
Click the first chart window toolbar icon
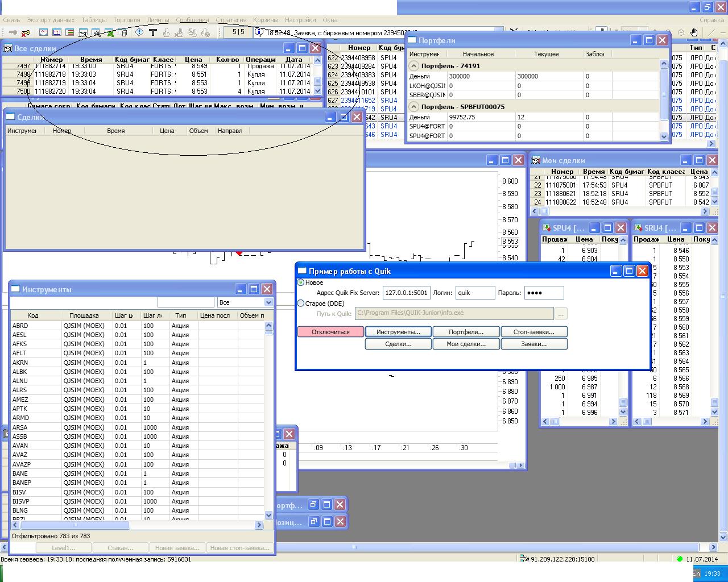coord(43,32)
